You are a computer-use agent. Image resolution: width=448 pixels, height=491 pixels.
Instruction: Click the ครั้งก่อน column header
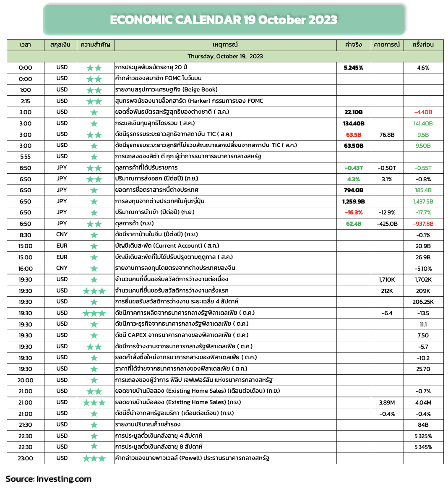point(423,45)
